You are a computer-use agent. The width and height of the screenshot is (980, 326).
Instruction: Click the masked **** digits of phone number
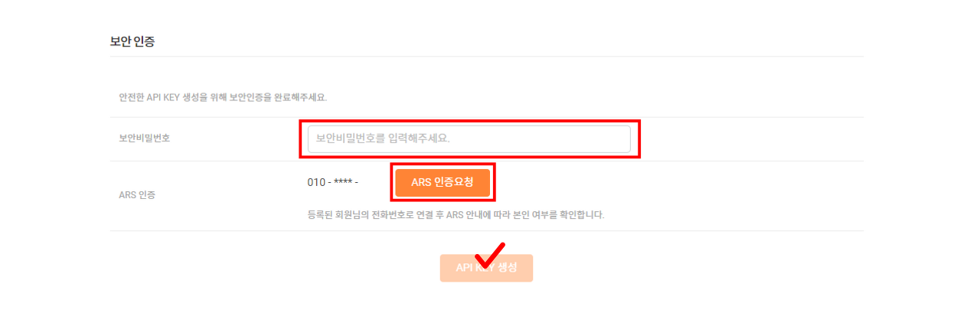pos(342,182)
